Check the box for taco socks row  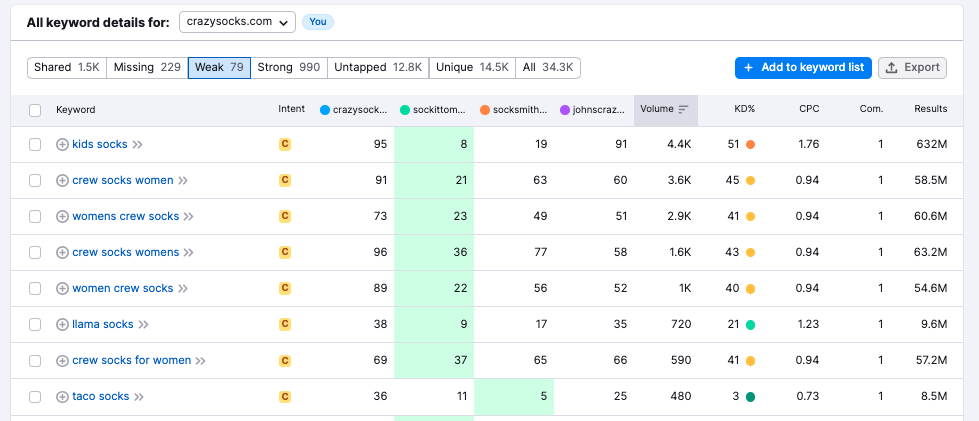click(35, 397)
